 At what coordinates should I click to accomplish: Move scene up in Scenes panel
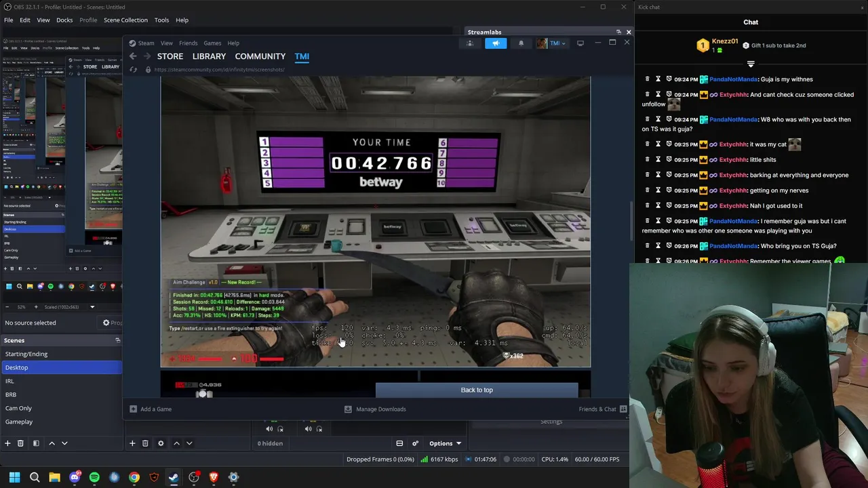[x=52, y=443]
